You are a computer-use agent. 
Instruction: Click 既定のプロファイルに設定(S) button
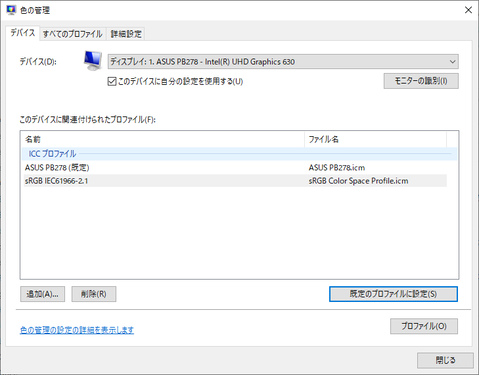(393, 294)
